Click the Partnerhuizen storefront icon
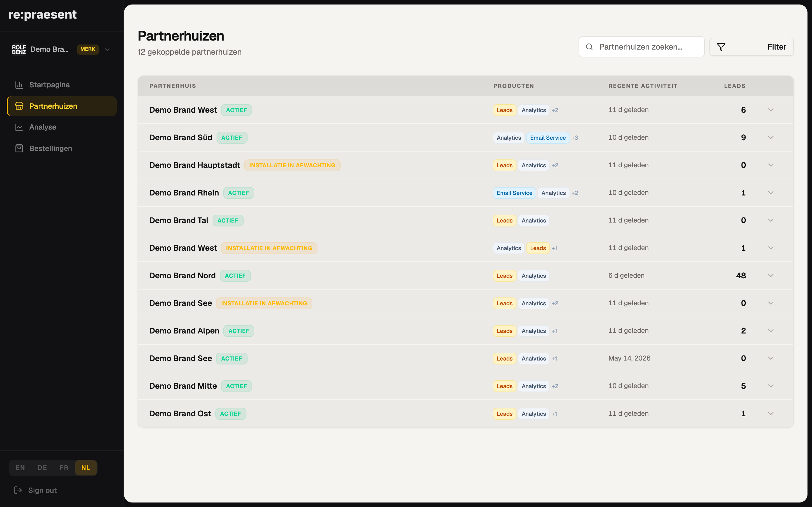The width and height of the screenshot is (812, 507). click(19, 106)
